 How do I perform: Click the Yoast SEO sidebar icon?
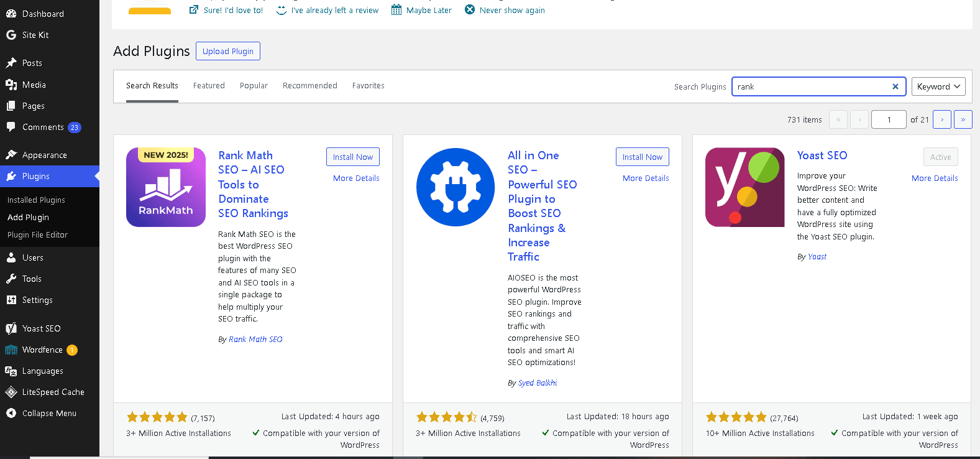[x=11, y=328]
